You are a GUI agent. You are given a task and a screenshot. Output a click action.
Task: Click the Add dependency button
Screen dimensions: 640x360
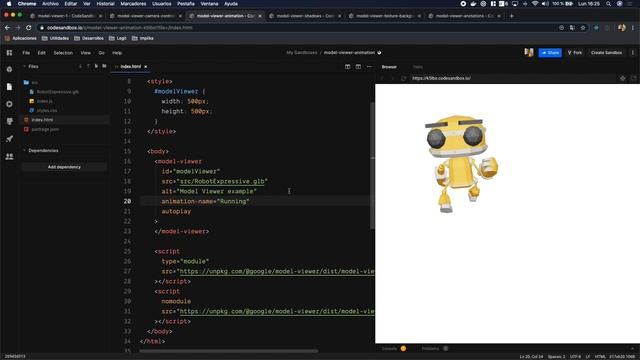pyautogui.click(x=64, y=167)
